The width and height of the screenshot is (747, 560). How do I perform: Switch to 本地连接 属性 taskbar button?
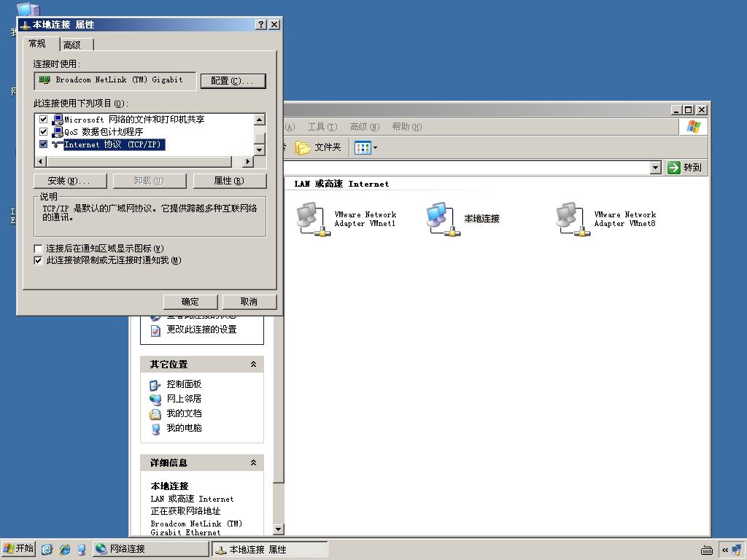point(270,550)
